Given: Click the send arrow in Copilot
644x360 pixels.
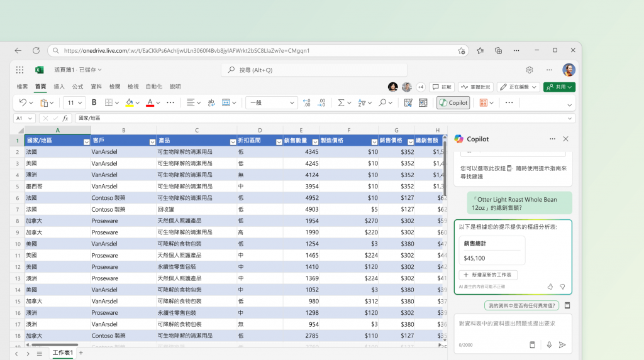Looking at the screenshot, I should tap(562, 345).
